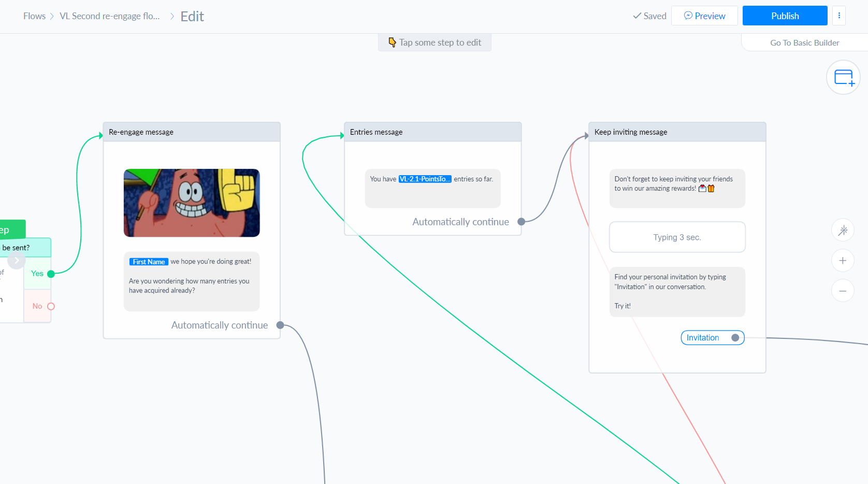Click the Edit breadcrumb title
The image size is (868, 484).
[x=192, y=17]
